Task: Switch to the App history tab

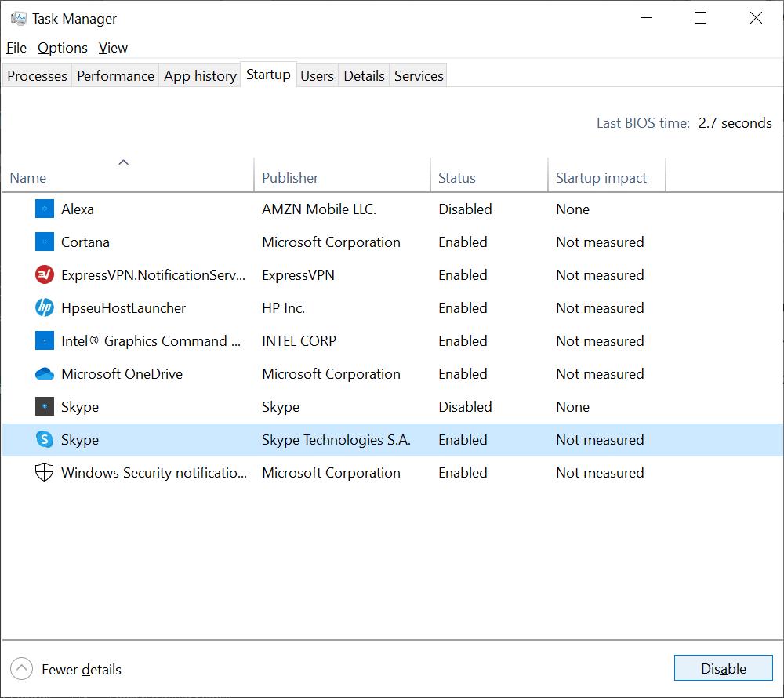Action: pos(200,75)
